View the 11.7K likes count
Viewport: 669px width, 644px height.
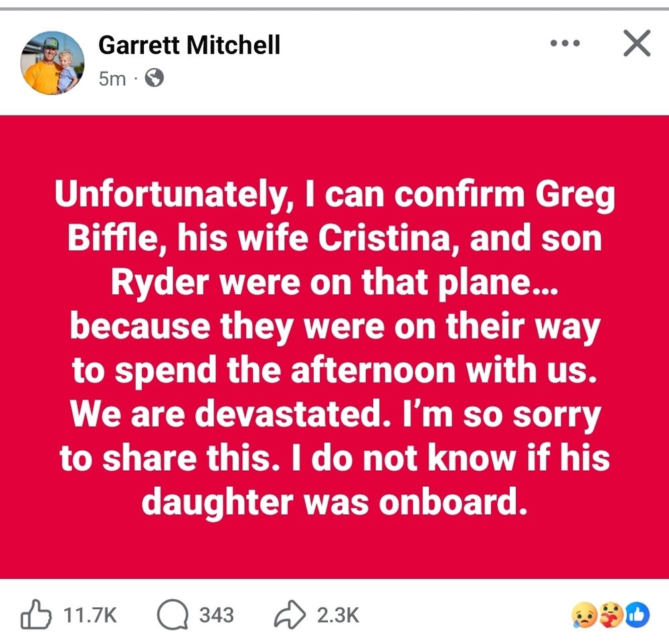pyautogui.click(x=90, y=615)
